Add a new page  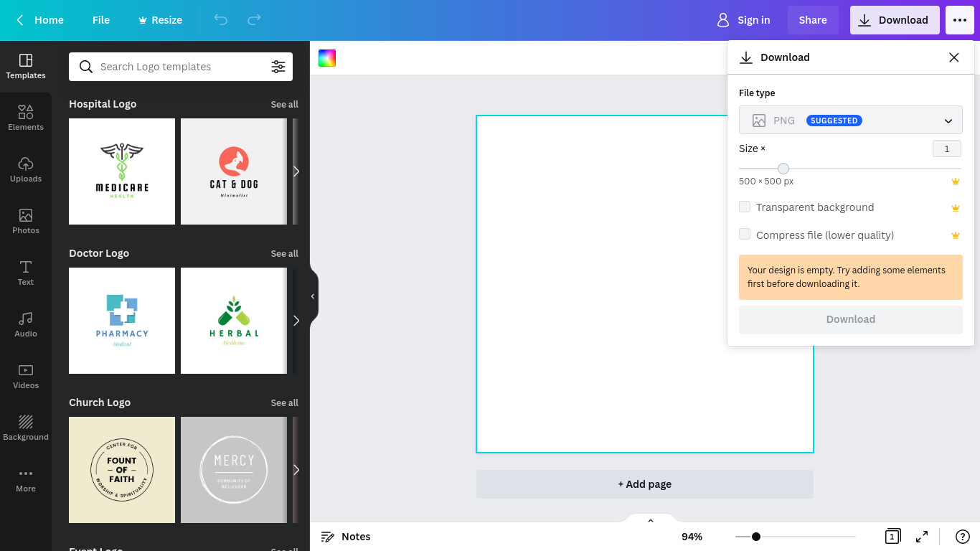(645, 484)
